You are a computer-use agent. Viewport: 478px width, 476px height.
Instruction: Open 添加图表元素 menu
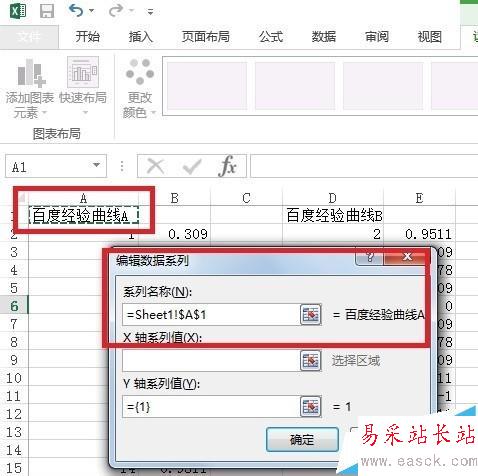(30, 88)
